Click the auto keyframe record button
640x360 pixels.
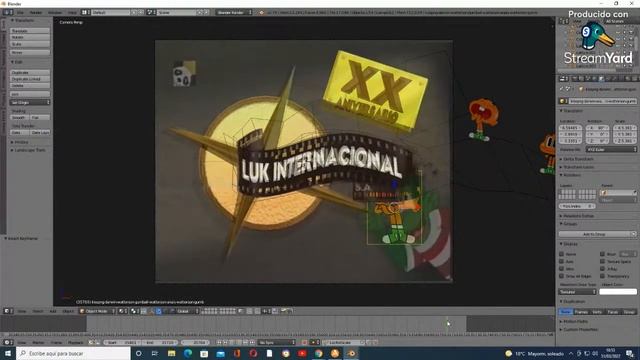point(304,342)
